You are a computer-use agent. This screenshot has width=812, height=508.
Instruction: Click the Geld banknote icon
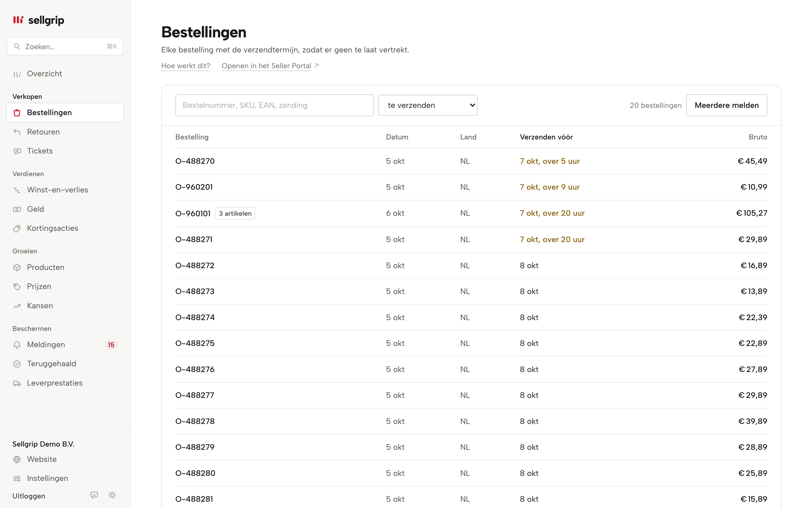coord(17,209)
